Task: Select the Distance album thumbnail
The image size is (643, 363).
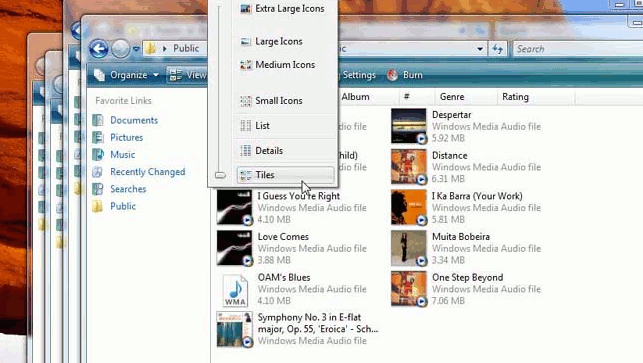Action: tap(408, 167)
